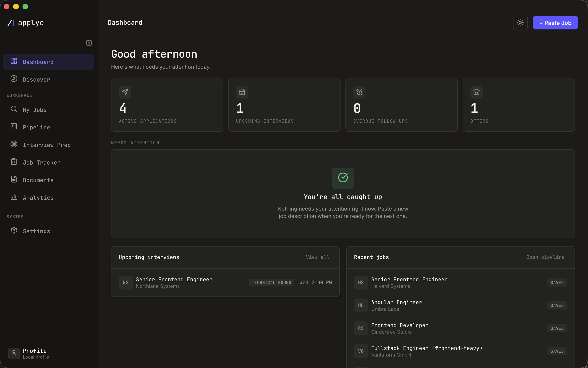
Task: Click the Profile avatar icon
Action: tap(14, 353)
